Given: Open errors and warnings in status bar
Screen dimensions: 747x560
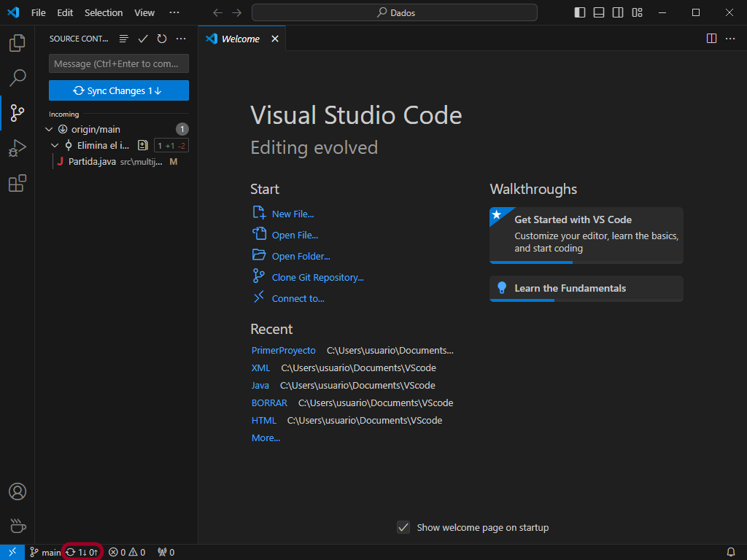Looking at the screenshot, I should point(127,553).
